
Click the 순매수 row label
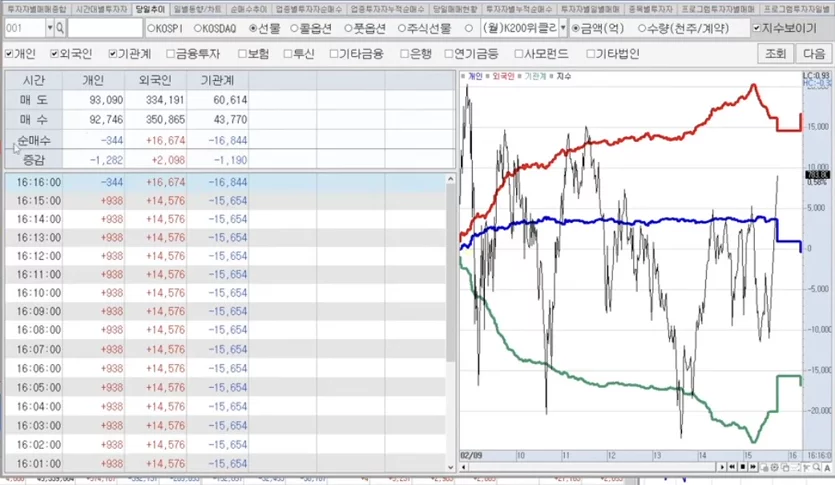[x=34, y=141]
